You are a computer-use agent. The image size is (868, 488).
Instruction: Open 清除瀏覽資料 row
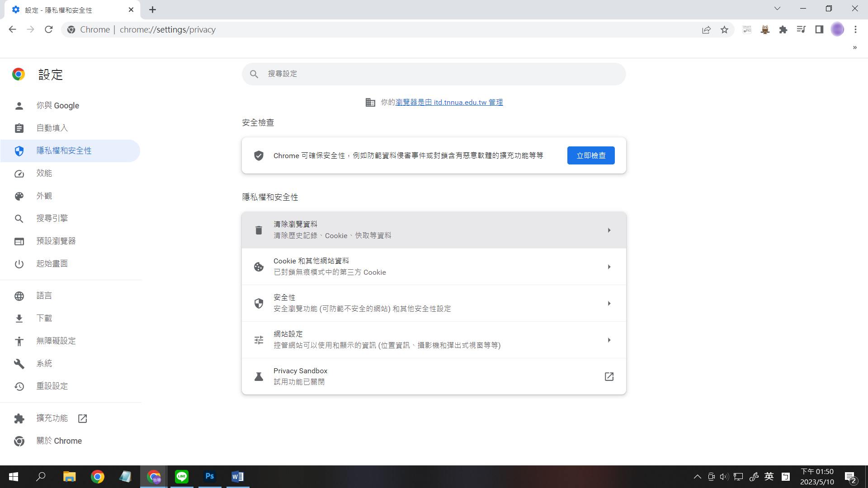tap(434, 230)
